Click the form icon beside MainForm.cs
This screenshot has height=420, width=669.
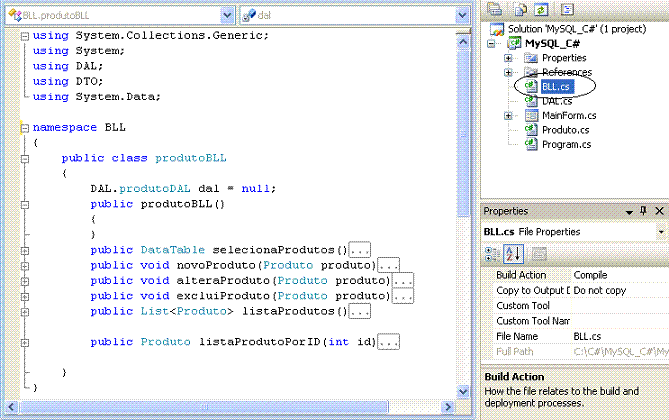click(x=531, y=115)
